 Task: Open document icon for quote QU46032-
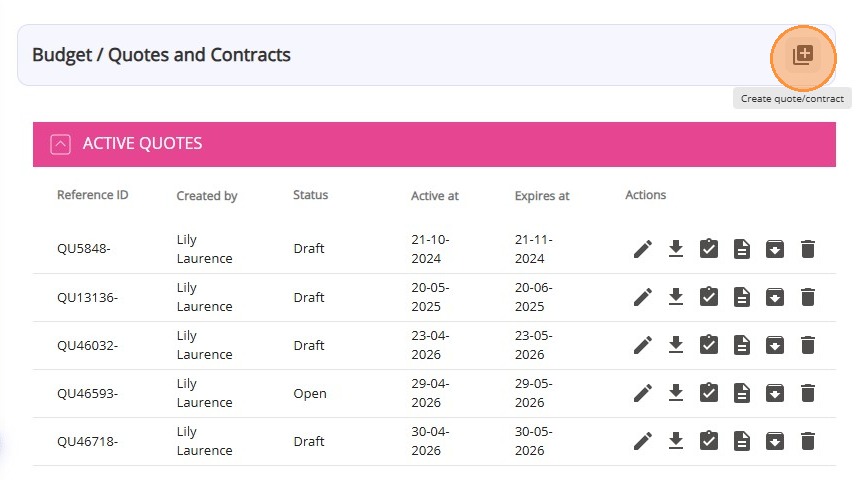point(742,345)
